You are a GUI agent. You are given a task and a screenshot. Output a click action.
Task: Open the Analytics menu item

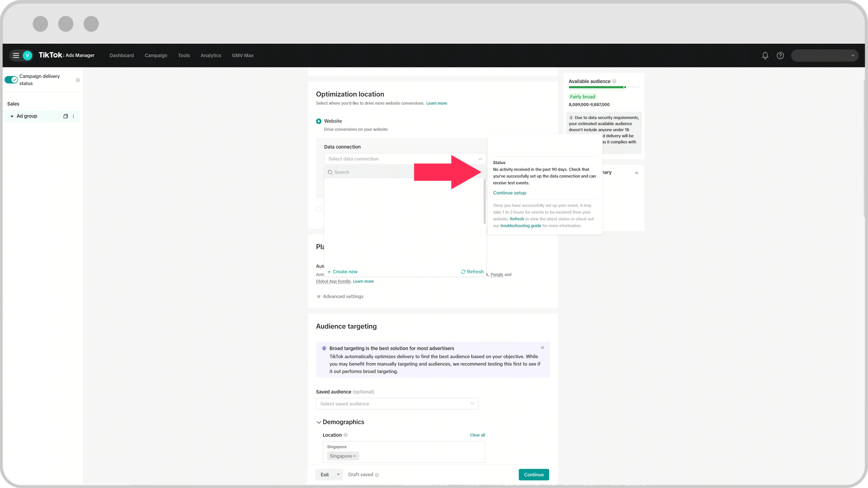coord(211,56)
